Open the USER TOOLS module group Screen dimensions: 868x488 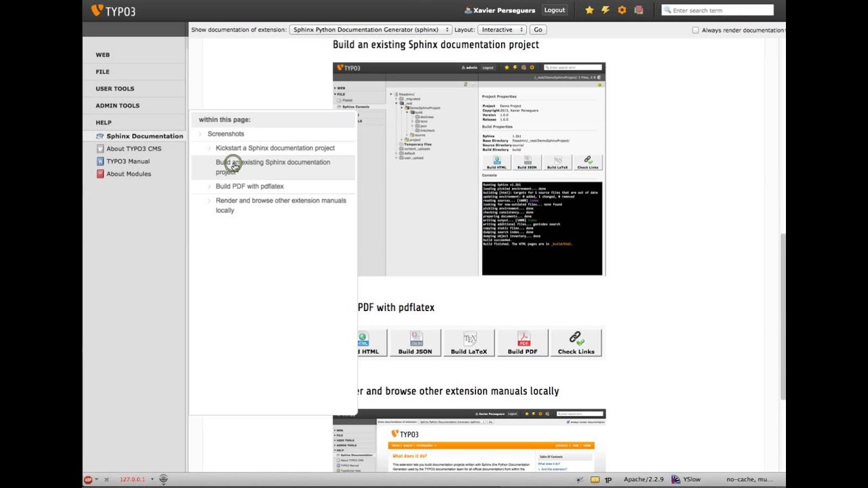click(x=115, y=89)
